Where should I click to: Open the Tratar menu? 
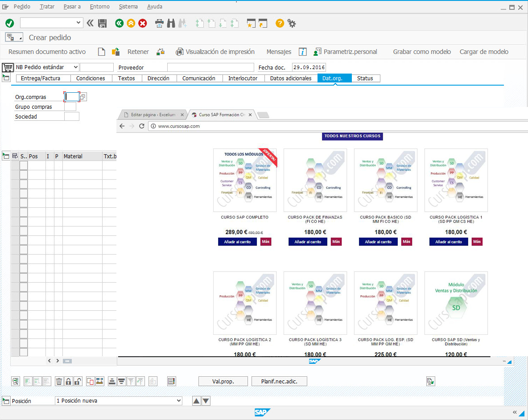click(47, 7)
